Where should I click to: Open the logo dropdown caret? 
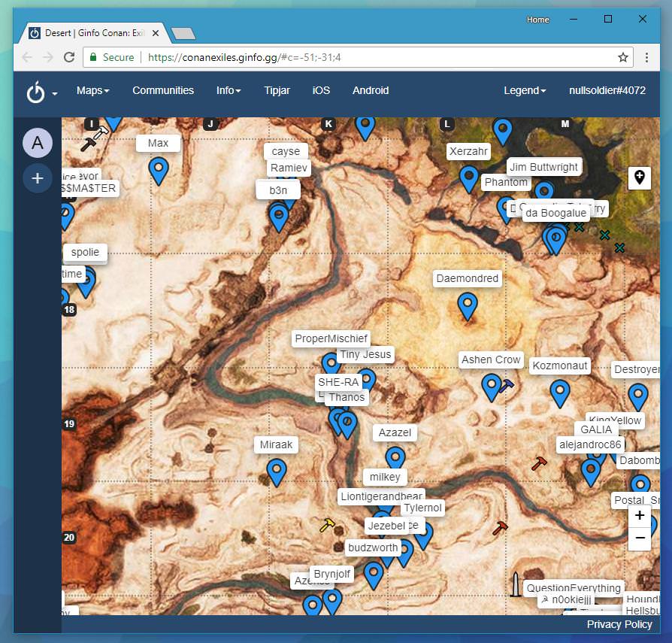click(x=55, y=93)
